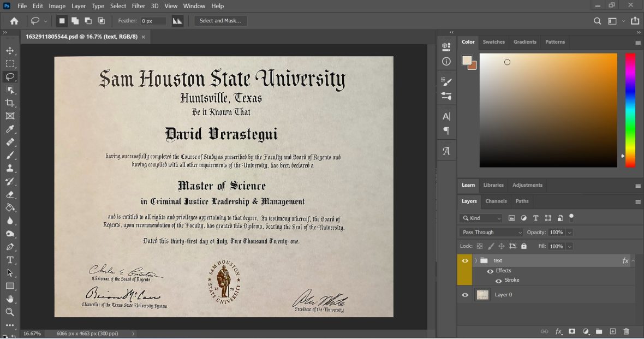Open the Pass Through blend mode dropdown
Viewport: 644px width, 339px height.
point(490,232)
